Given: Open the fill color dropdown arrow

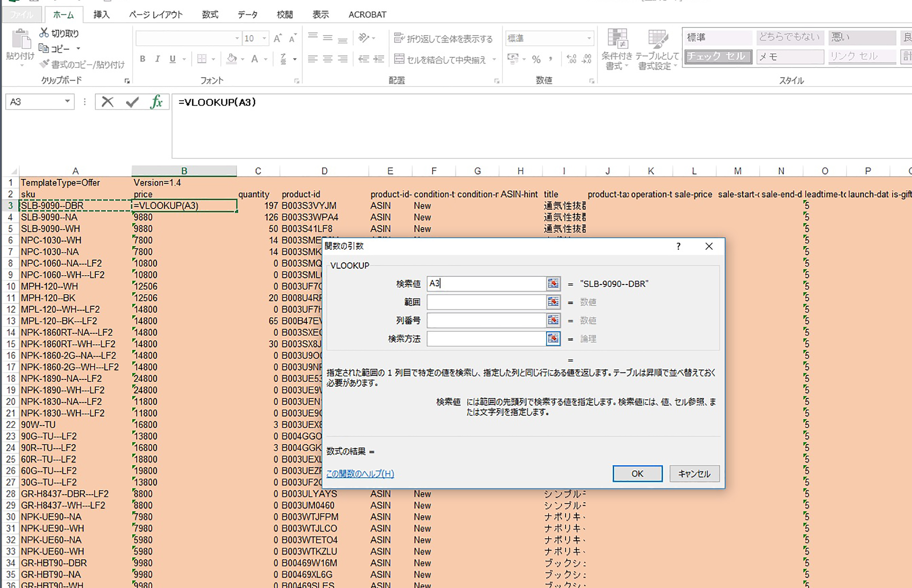Looking at the screenshot, I should [243, 59].
